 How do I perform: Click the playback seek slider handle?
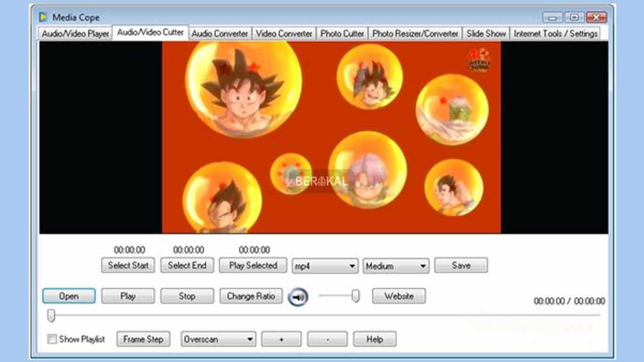click(51, 316)
